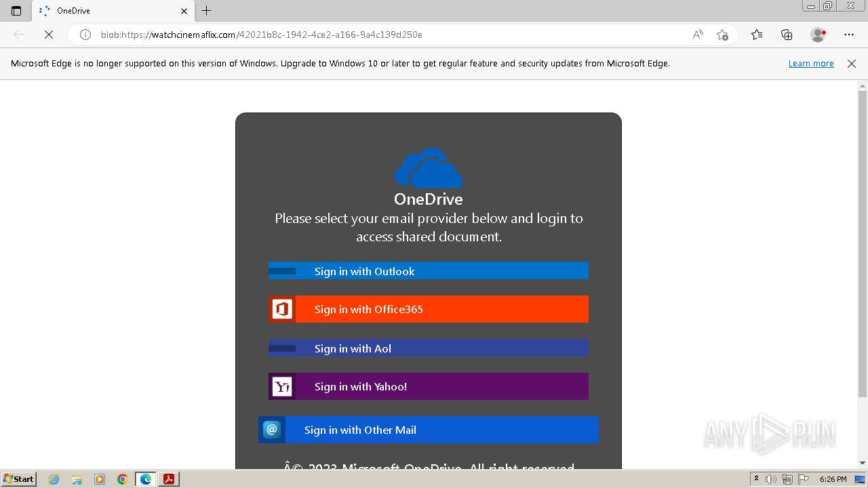
Task: Click the Other Mail @ icon
Action: click(272, 430)
